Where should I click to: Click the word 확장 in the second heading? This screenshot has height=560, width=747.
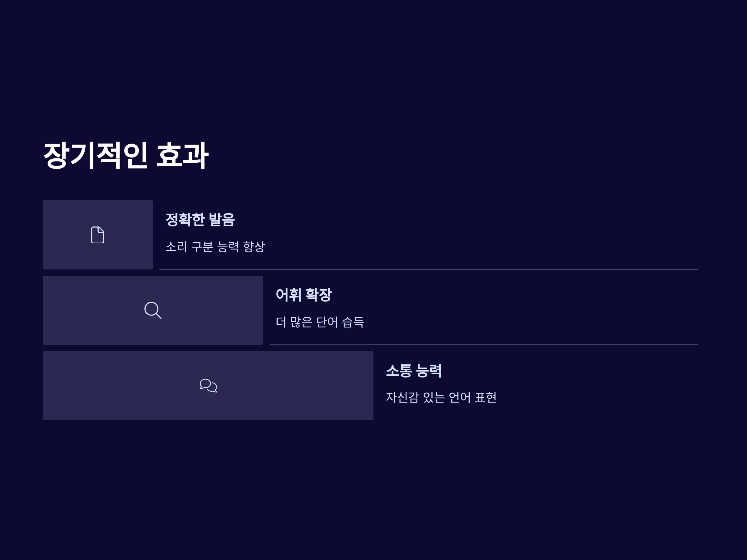318,295
